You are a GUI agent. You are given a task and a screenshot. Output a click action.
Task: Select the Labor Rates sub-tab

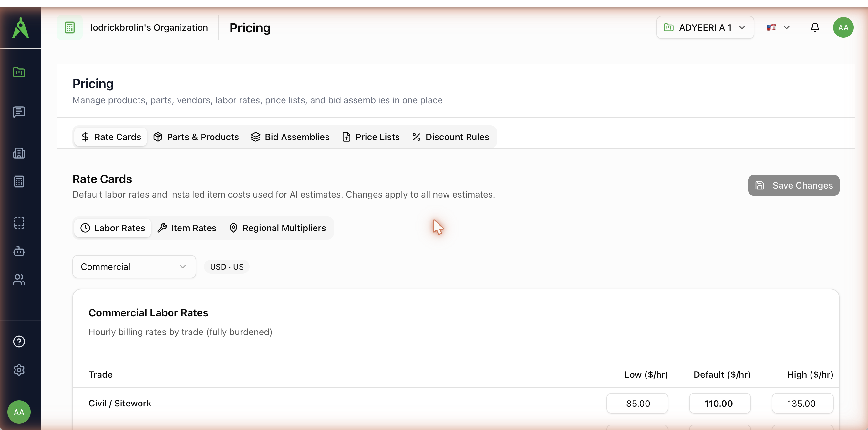113,228
